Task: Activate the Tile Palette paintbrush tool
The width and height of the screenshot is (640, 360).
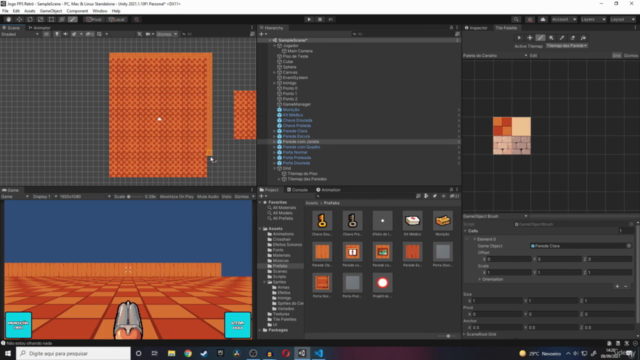Action: coord(540,38)
